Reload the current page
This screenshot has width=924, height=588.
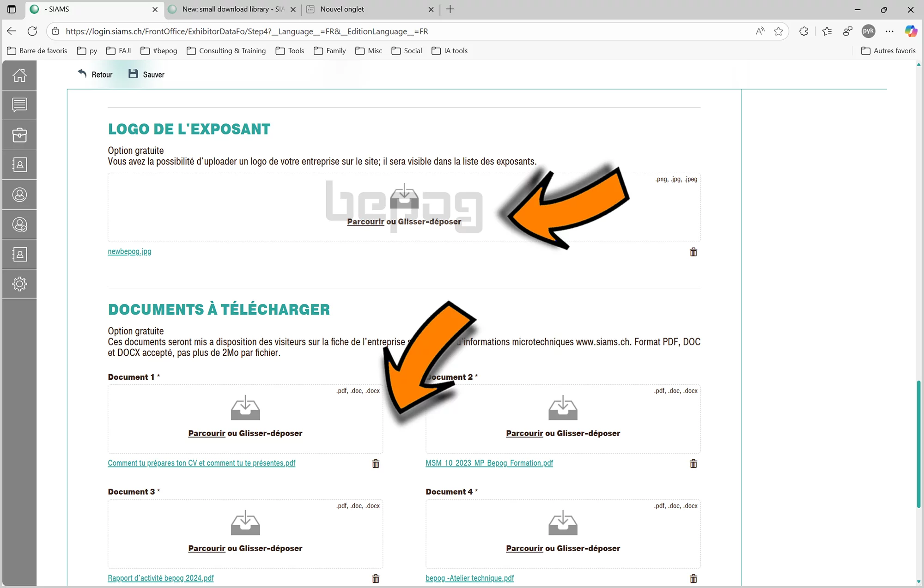click(x=32, y=31)
